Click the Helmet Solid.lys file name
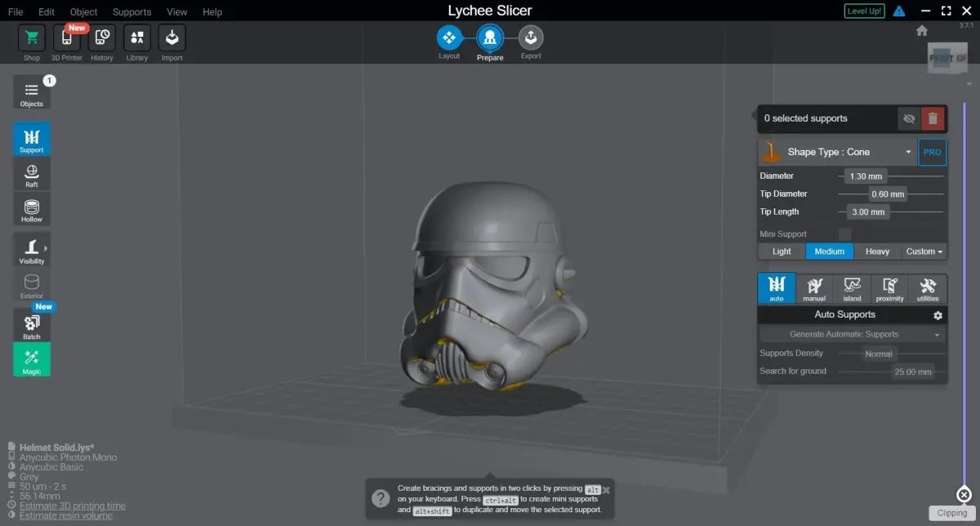This screenshot has height=526, width=980. pyautogui.click(x=57, y=448)
